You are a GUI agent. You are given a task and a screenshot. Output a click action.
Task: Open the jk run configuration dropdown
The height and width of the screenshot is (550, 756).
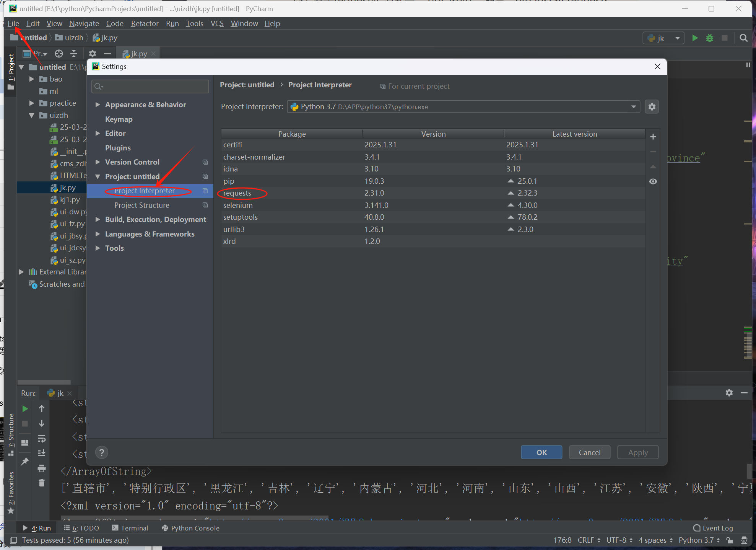point(663,38)
